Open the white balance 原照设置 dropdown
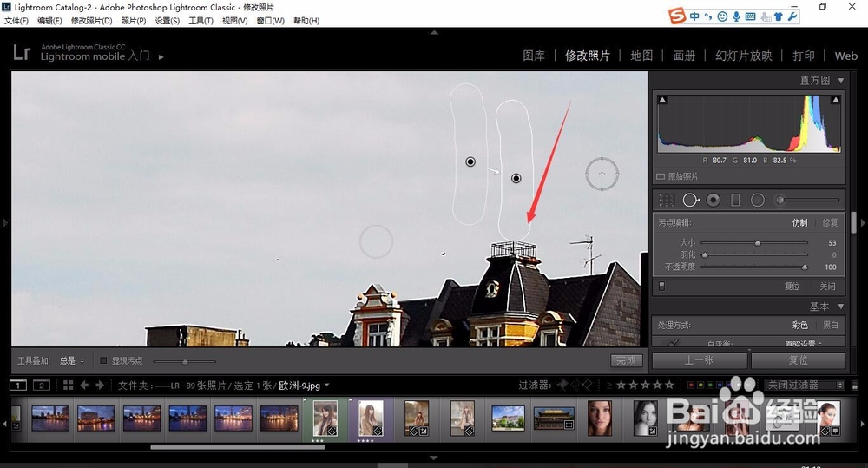 coord(803,343)
